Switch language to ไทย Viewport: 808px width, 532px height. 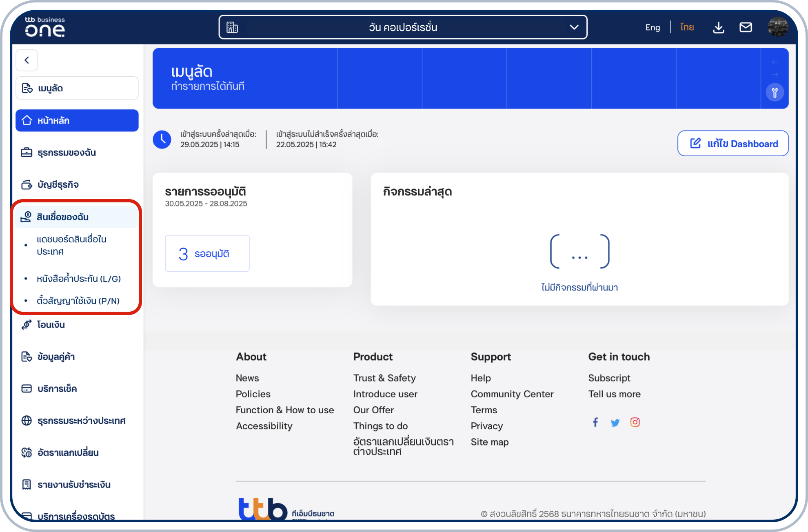coord(687,27)
